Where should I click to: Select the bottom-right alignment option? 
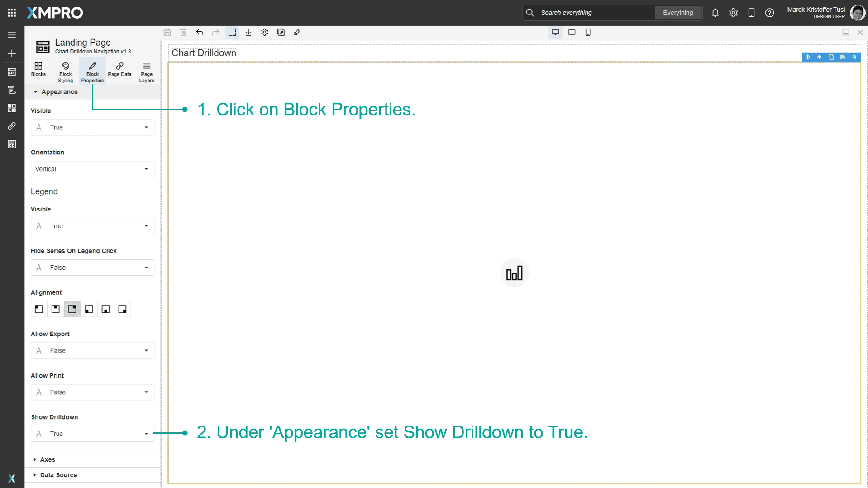click(122, 309)
